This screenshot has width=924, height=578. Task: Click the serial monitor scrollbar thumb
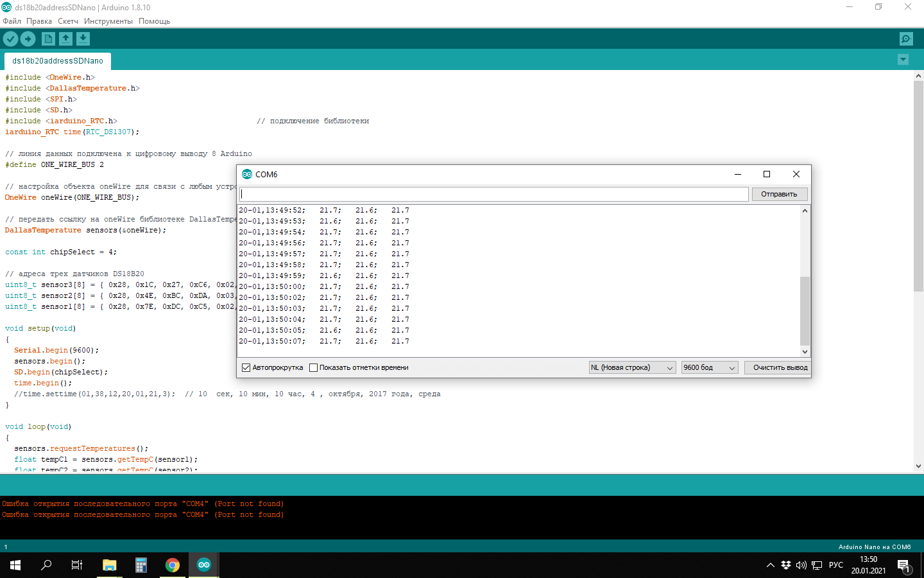coord(805,311)
